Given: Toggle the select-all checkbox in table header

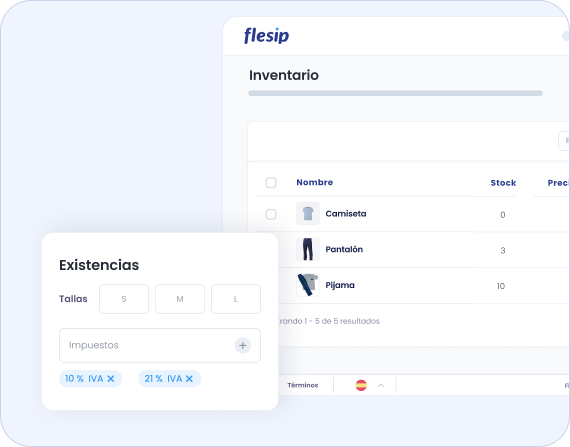Looking at the screenshot, I should [x=271, y=182].
